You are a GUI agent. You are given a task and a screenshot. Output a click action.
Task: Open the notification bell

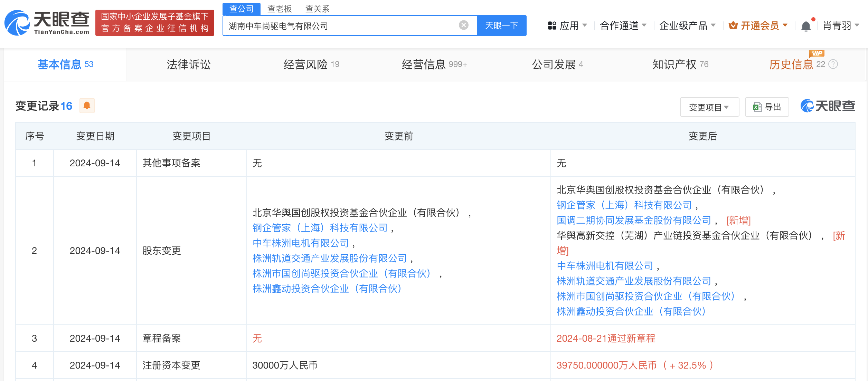(x=806, y=26)
